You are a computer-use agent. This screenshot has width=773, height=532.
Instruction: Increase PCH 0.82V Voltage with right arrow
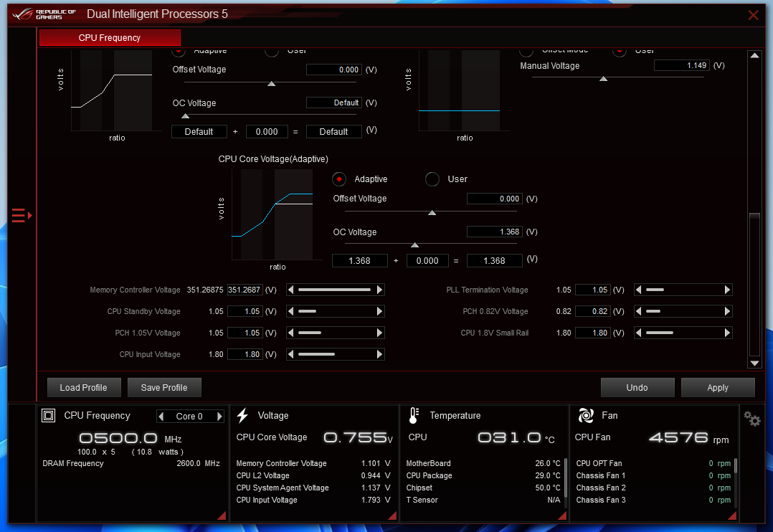(x=727, y=311)
